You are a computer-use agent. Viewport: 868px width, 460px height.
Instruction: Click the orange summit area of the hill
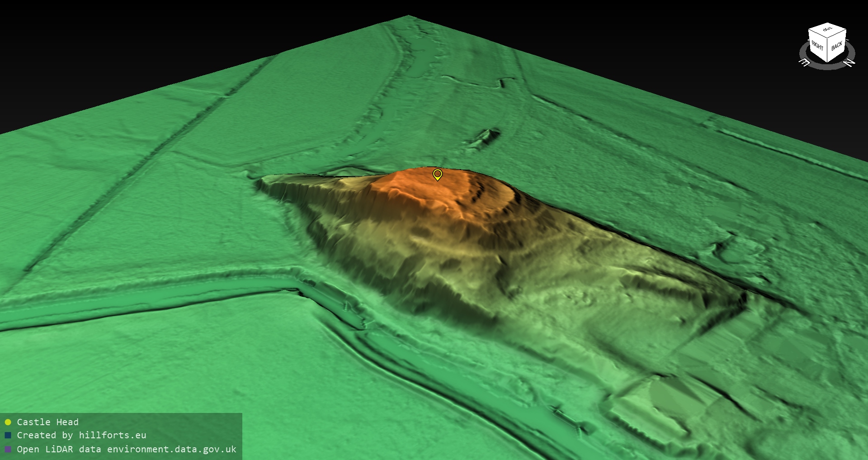point(420,190)
